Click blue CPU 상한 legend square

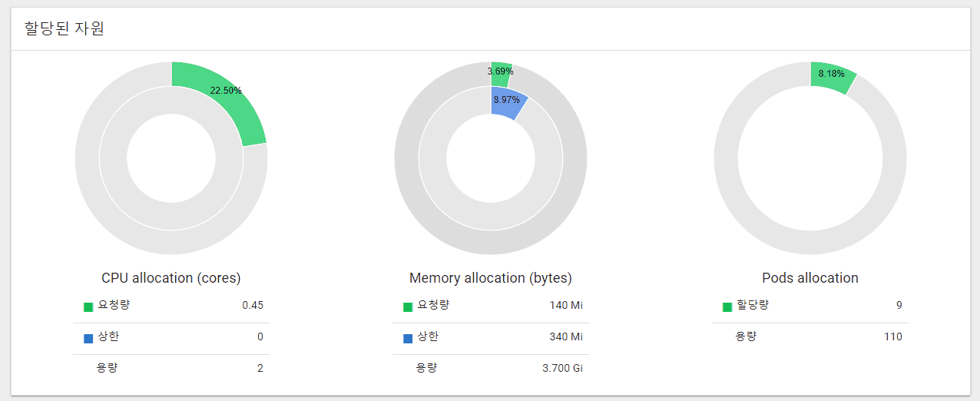coord(88,338)
